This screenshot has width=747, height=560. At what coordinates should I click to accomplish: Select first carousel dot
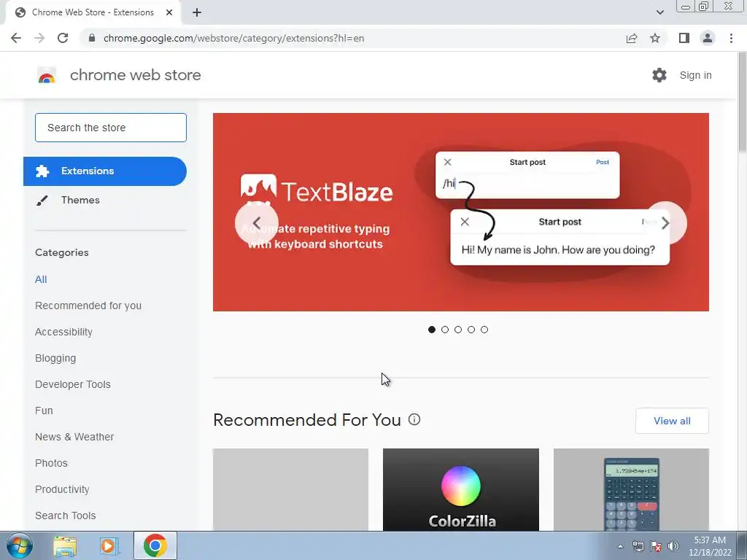coord(432,330)
